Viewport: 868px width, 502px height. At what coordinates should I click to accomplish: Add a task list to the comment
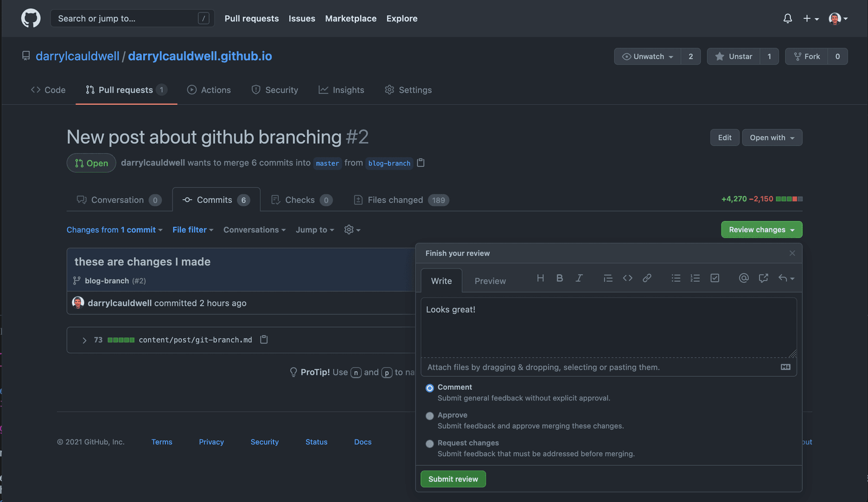pos(714,278)
